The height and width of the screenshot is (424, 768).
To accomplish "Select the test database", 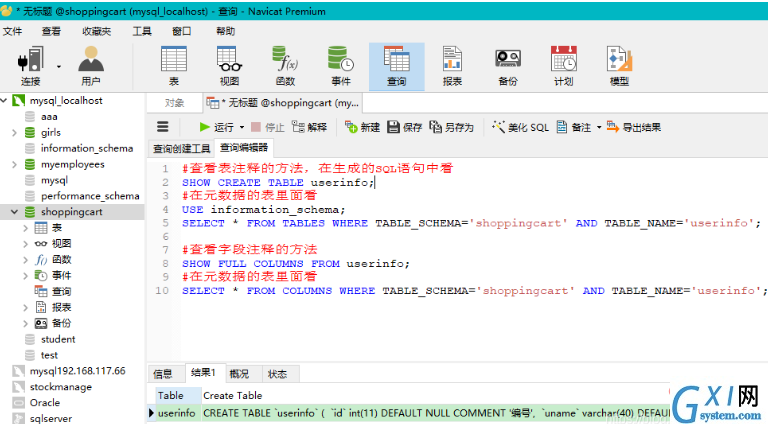I will click(49, 355).
